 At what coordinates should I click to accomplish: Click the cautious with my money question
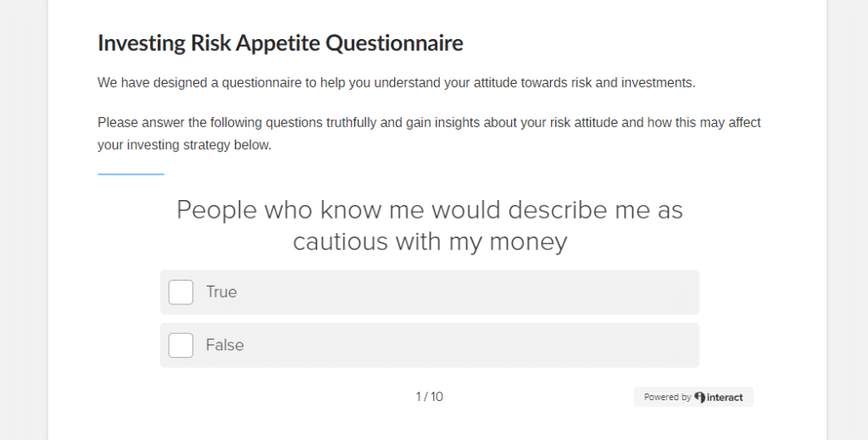point(430,226)
